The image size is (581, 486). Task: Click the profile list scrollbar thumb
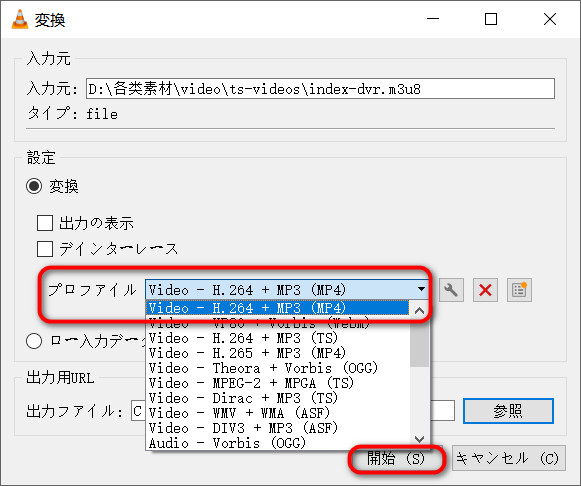419,343
